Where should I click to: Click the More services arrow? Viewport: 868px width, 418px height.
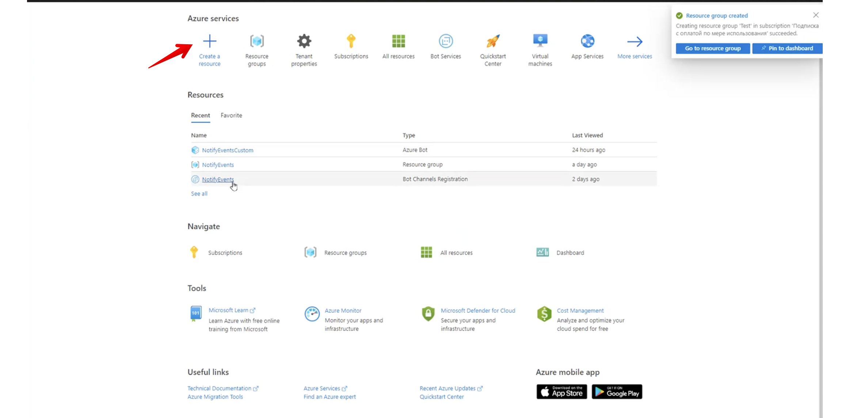tap(635, 42)
